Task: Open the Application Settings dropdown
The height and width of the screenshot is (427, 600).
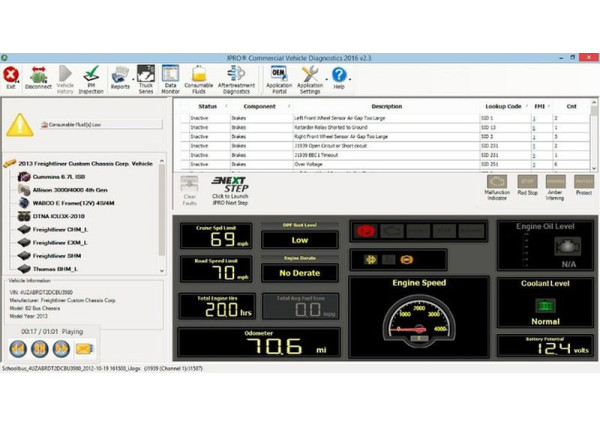Action: 310,77
